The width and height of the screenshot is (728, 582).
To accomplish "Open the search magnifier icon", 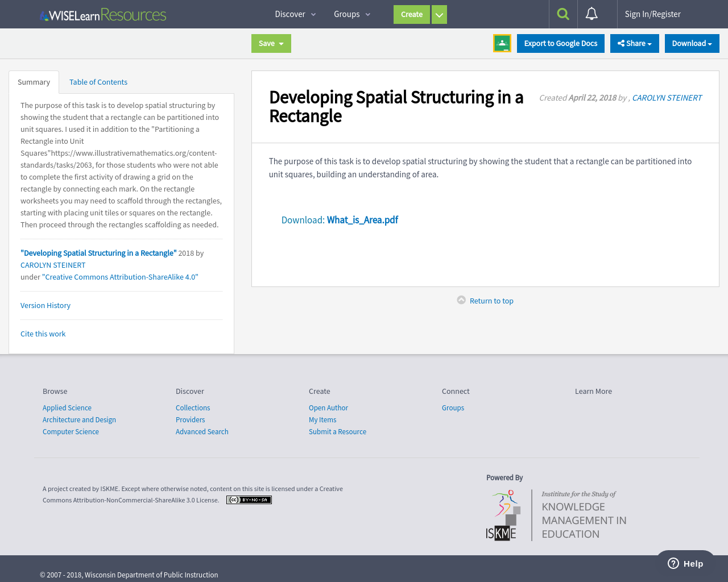I will [562, 14].
